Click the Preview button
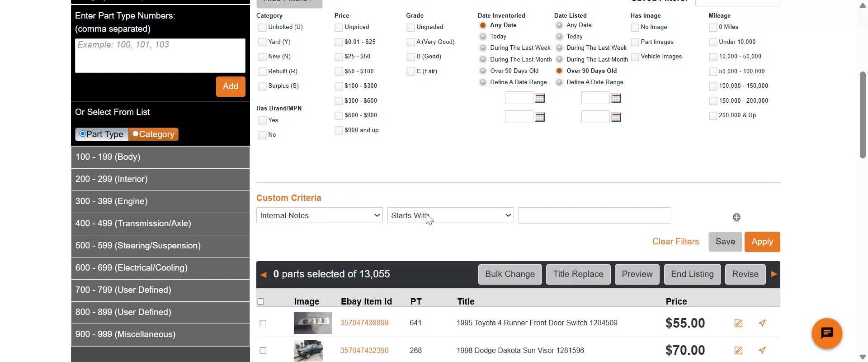This screenshot has height=362, width=868. [637, 274]
